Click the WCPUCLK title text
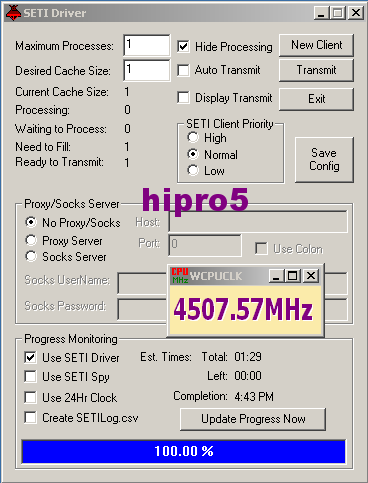368x483 pixels. 216,276
